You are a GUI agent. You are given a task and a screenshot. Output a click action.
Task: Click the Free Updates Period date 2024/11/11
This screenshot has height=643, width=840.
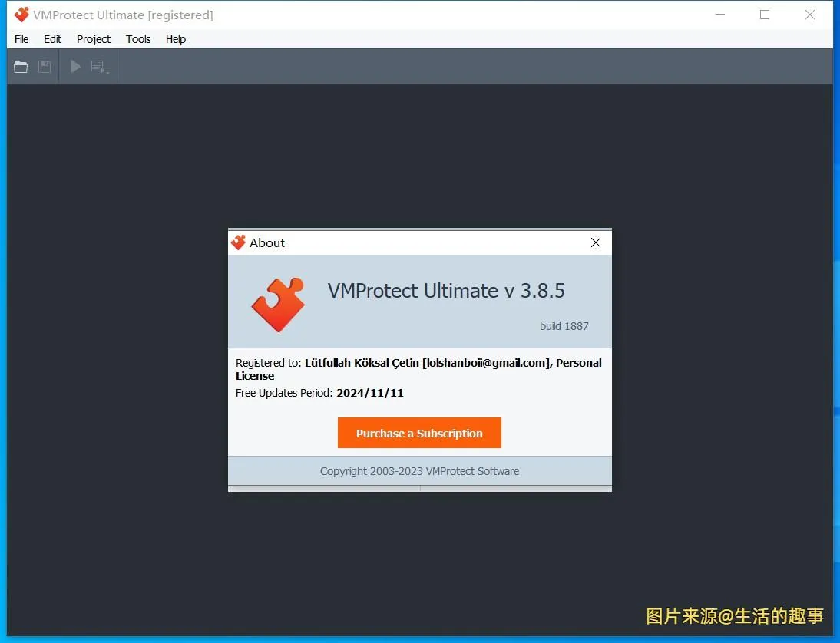point(370,393)
